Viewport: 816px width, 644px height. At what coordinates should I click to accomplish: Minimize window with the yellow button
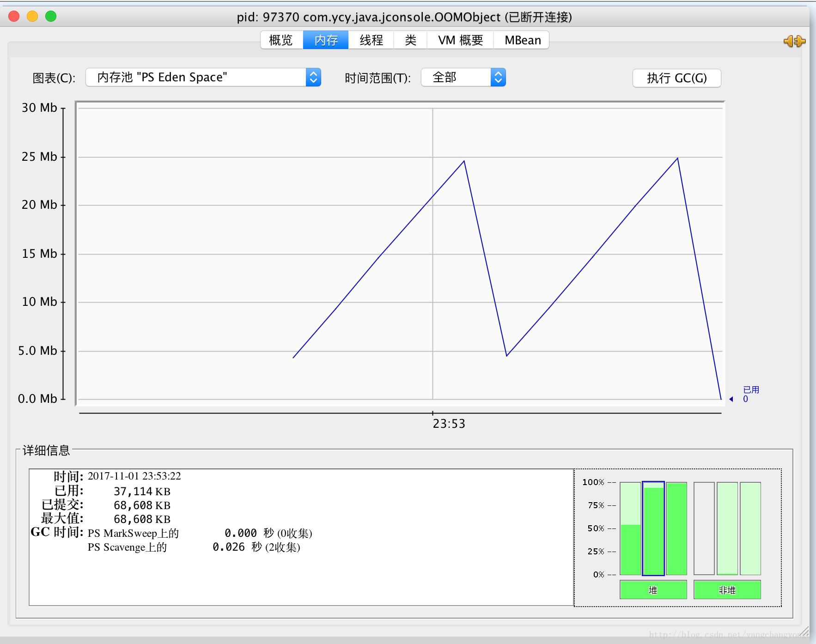pos(32,16)
